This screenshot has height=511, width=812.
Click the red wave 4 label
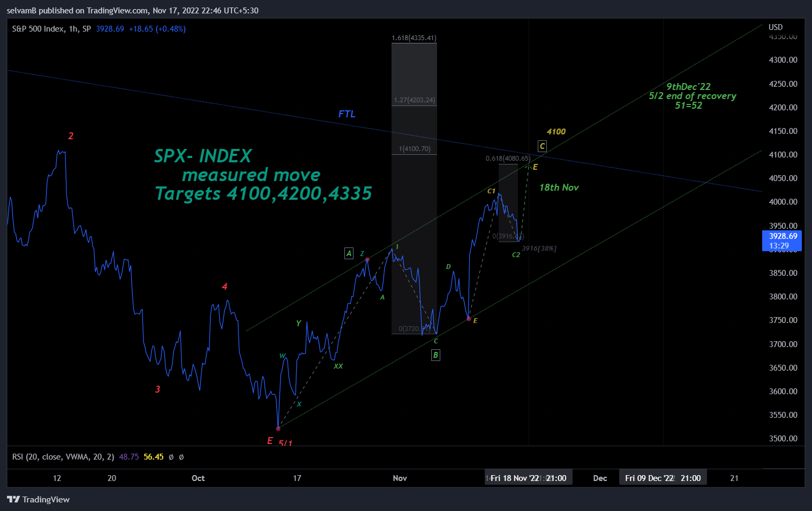tap(224, 287)
